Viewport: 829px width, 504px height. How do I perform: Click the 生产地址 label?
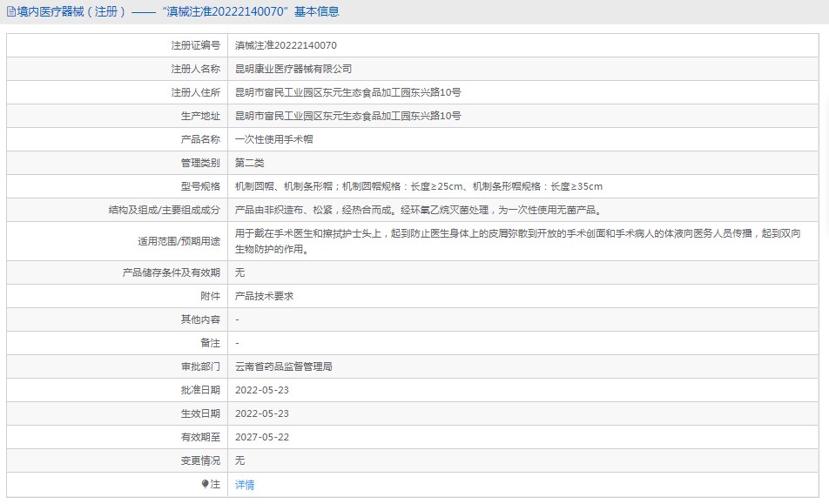coord(200,116)
